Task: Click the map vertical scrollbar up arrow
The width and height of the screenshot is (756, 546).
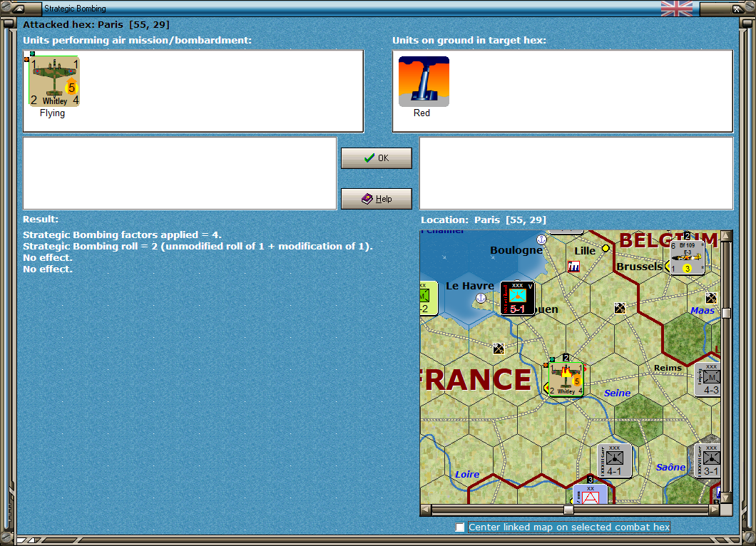Action: pos(726,236)
